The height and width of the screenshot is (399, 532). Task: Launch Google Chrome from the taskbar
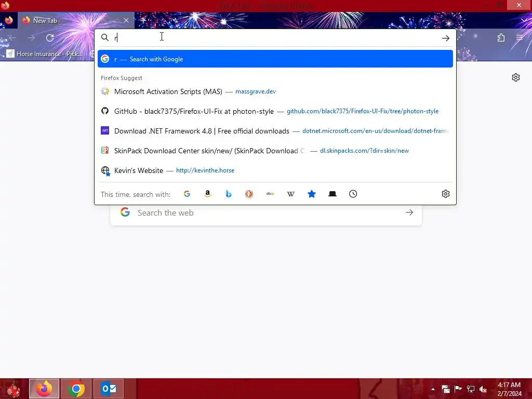(76, 389)
